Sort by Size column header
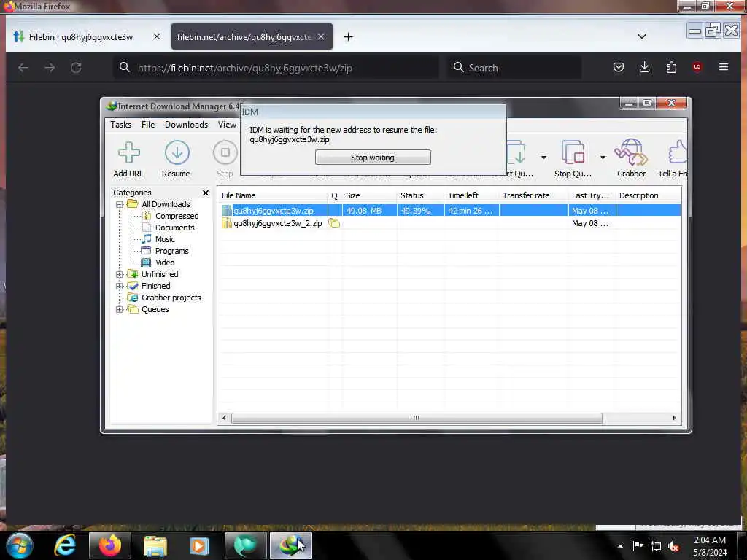Viewport: 747px width, 560px height. coord(369,195)
